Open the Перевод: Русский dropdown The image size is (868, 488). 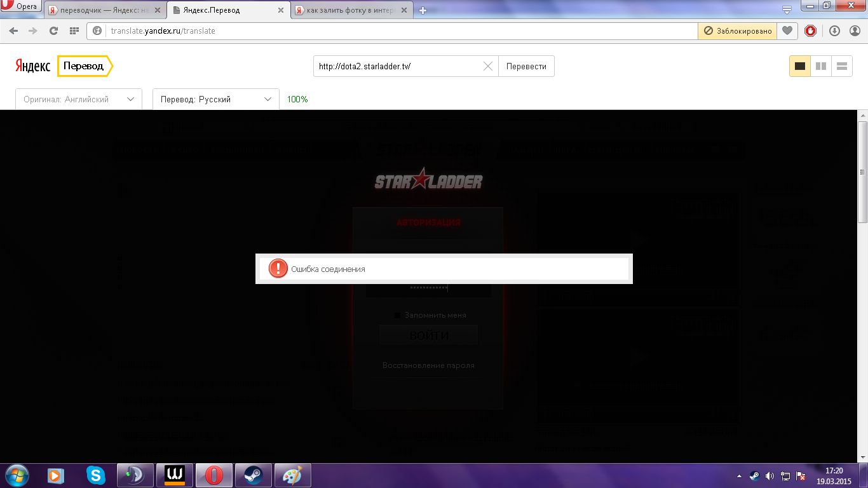pyautogui.click(x=216, y=99)
